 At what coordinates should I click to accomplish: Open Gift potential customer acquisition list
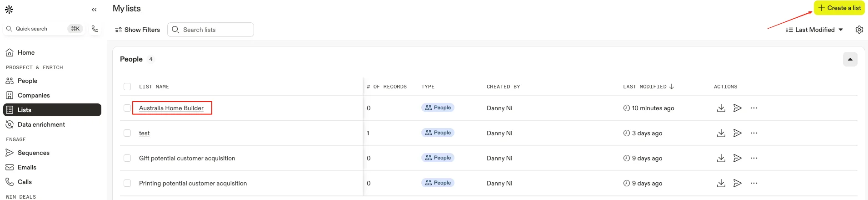pyautogui.click(x=187, y=158)
